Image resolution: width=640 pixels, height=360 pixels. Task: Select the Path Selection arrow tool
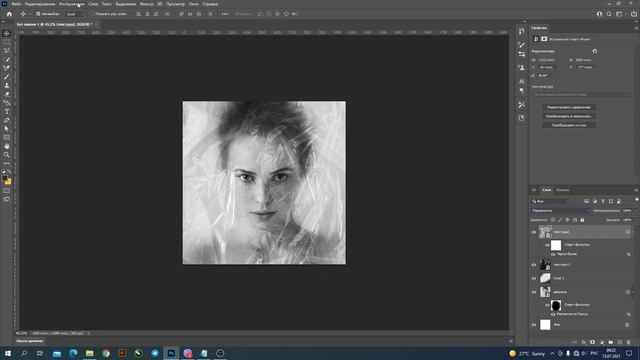[x=7, y=129]
